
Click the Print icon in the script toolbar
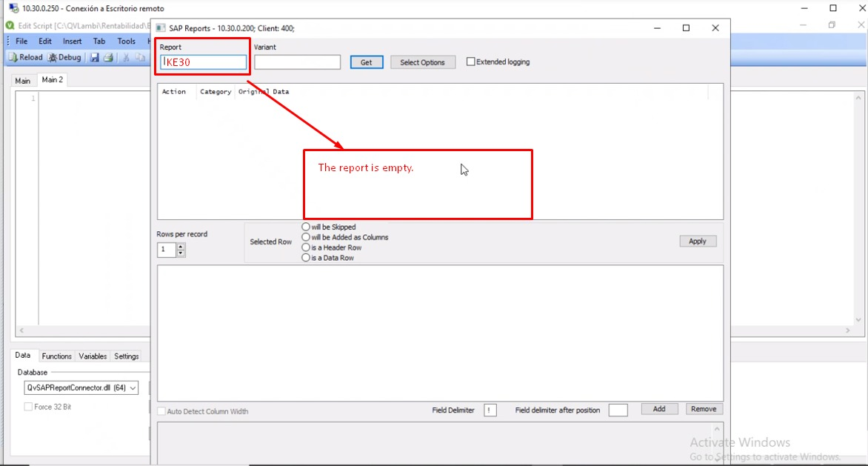[107, 57]
